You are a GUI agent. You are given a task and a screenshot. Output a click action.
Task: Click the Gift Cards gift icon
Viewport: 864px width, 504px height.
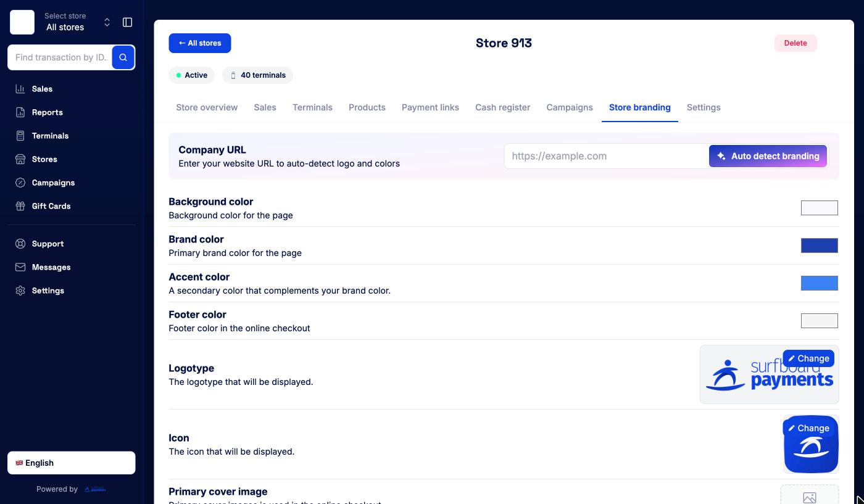click(20, 206)
